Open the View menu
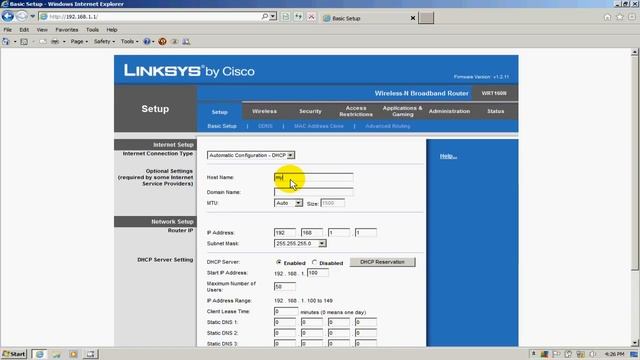The height and width of the screenshot is (360, 640). (42, 30)
